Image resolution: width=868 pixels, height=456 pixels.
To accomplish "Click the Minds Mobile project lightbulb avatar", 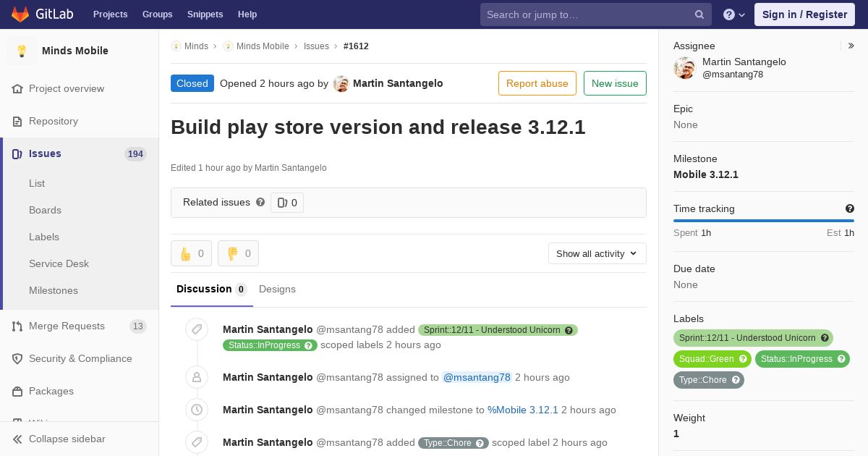I will coord(22,51).
